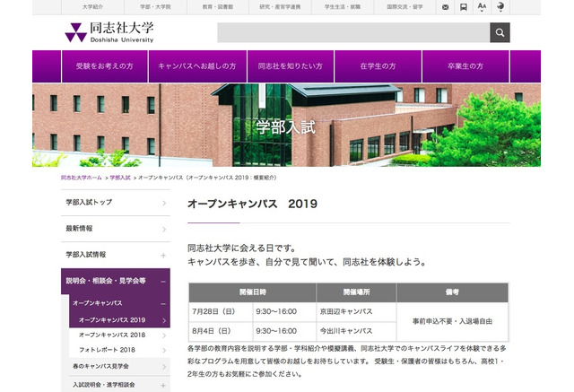Collapse 説明会・相談会・見学会等 with its minus icon
The height and width of the screenshot is (392, 574).
point(163,282)
